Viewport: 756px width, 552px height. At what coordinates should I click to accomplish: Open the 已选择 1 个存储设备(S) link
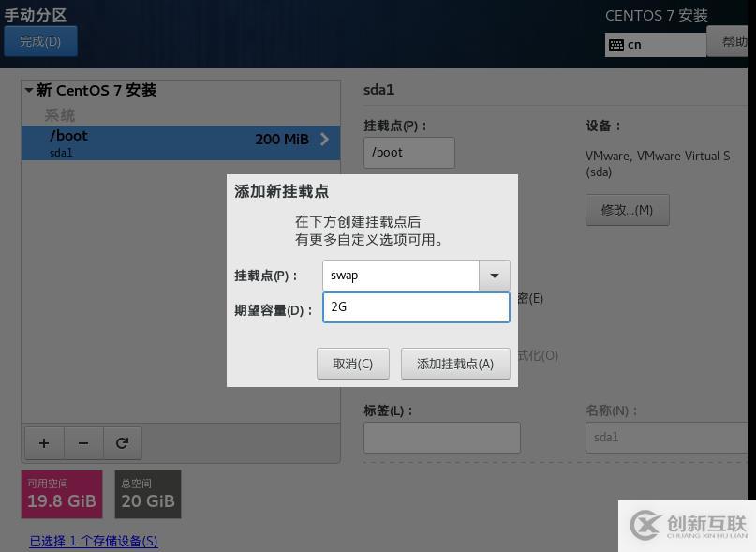(94, 541)
